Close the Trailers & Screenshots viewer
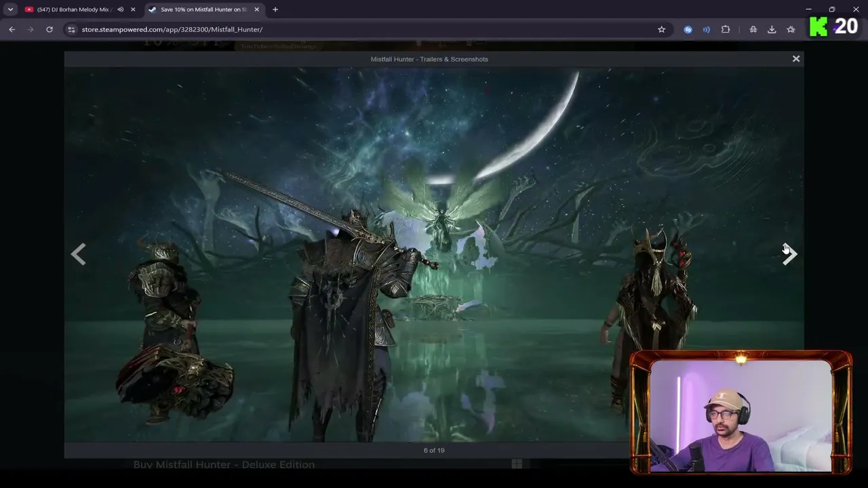The image size is (868, 488). coord(796,59)
